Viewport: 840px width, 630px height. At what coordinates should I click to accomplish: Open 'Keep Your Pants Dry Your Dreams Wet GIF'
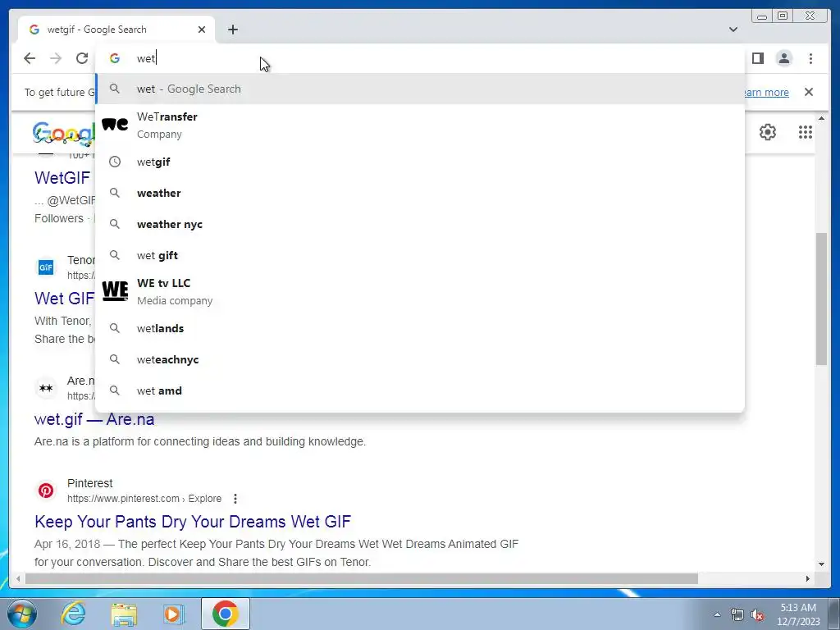[x=193, y=521]
